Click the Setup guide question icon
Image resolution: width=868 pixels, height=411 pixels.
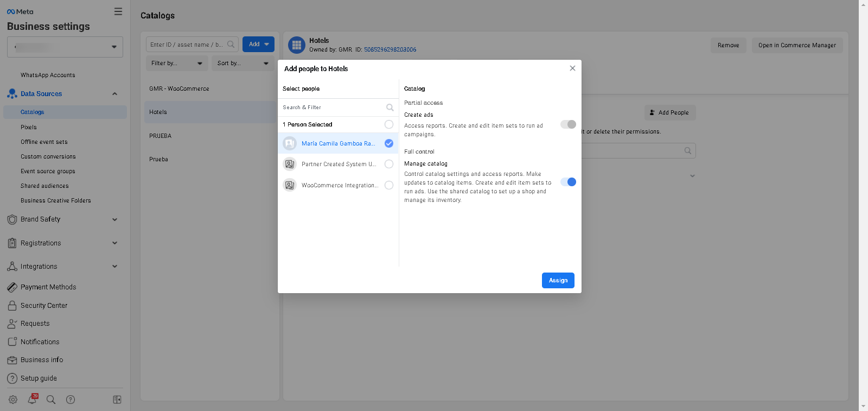[x=12, y=378]
